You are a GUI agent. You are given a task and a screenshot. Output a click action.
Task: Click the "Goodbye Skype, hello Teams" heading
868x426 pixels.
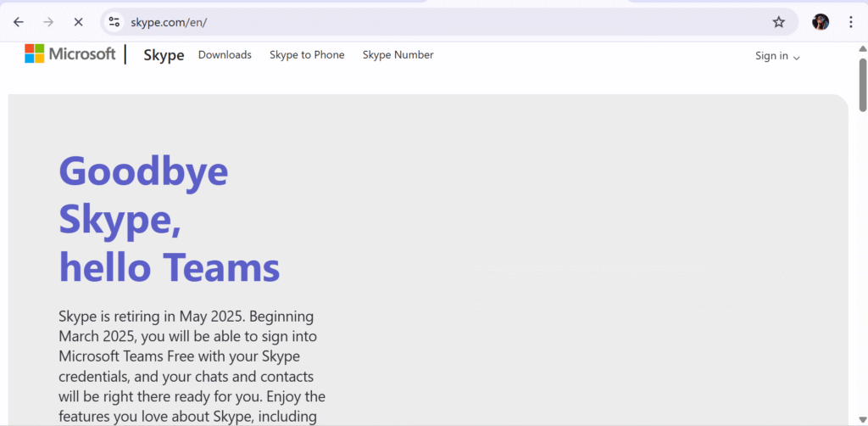point(170,219)
